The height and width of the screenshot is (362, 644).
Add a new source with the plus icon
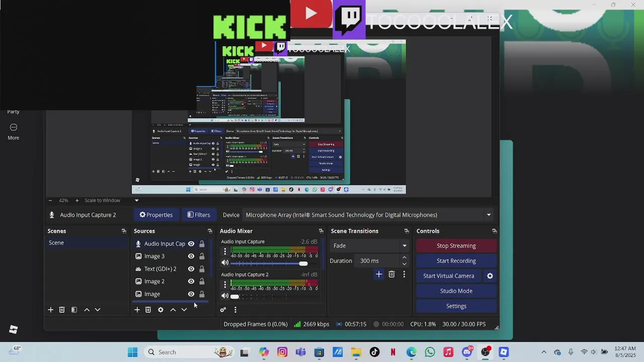click(x=137, y=310)
